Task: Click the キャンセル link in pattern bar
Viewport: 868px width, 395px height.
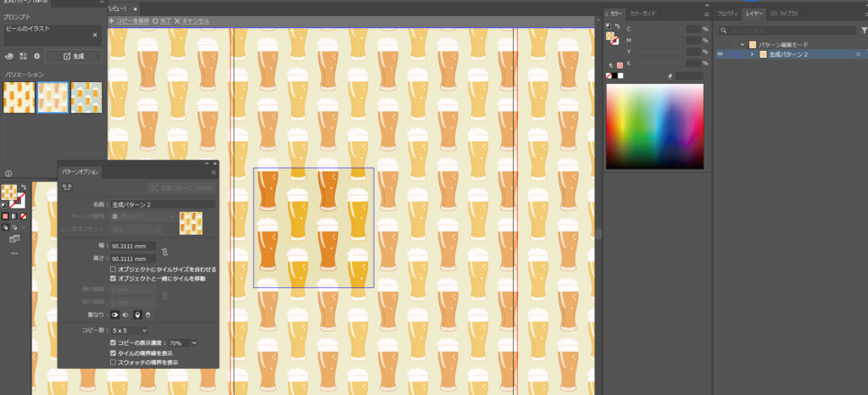Action: [x=192, y=20]
